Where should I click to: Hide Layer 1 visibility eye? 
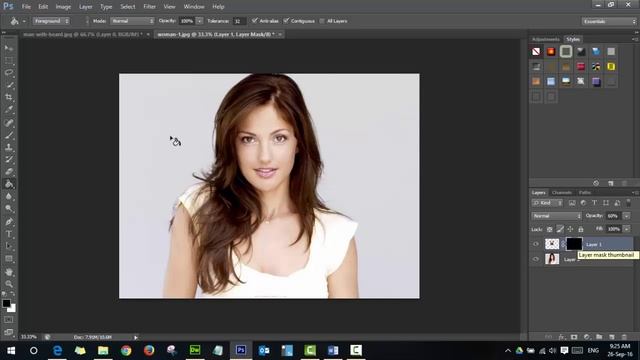coord(536,244)
